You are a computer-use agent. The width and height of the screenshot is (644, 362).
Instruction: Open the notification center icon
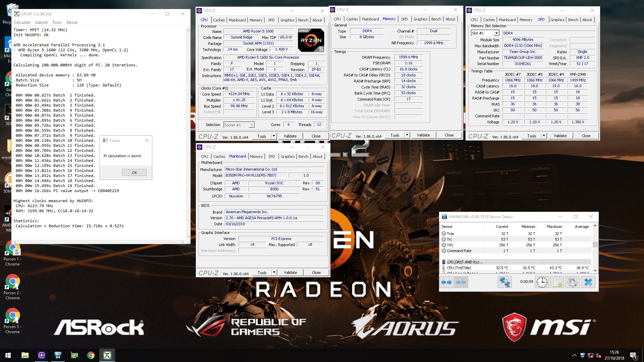(x=633, y=355)
